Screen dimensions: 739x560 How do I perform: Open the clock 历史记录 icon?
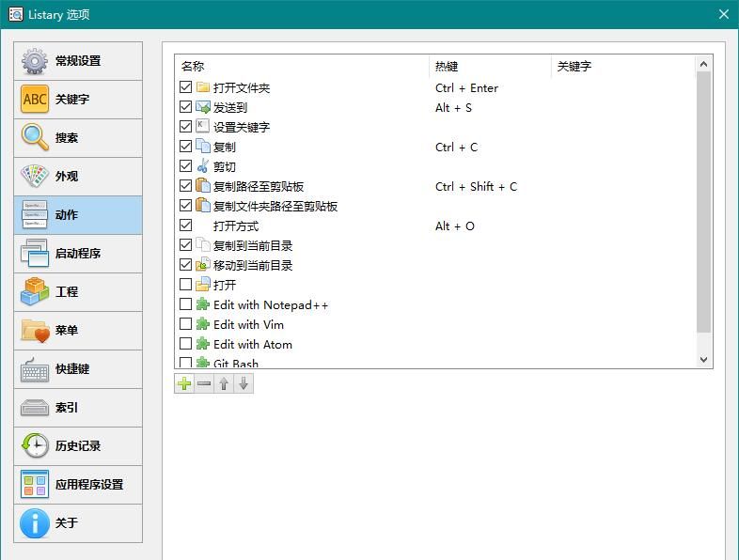click(x=35, y=445)
